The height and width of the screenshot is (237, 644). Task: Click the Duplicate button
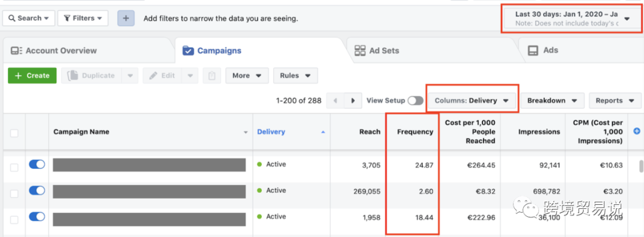point(91,76)
